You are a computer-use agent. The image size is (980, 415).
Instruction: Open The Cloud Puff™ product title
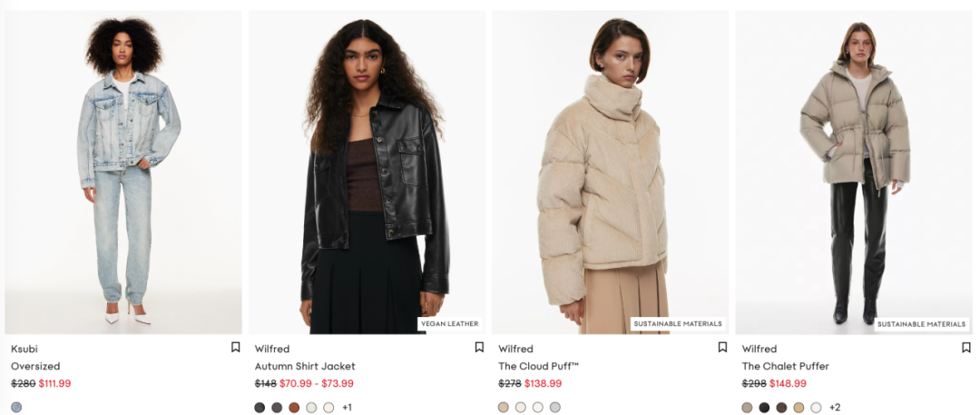[x=538, y=366]
